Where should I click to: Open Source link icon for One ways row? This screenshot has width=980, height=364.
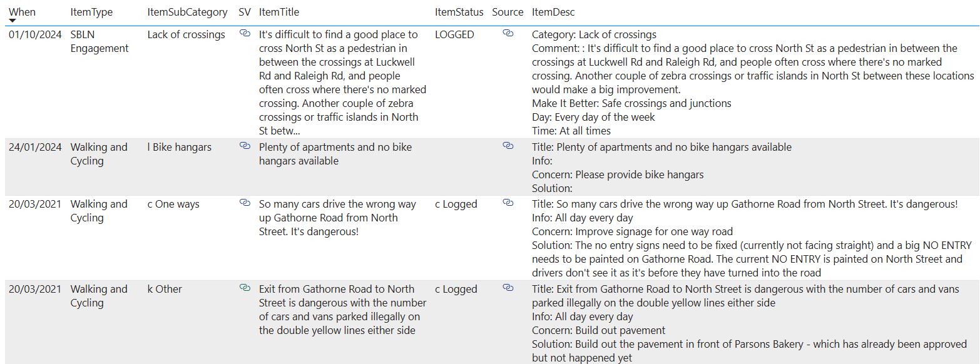tap(508, 203)
